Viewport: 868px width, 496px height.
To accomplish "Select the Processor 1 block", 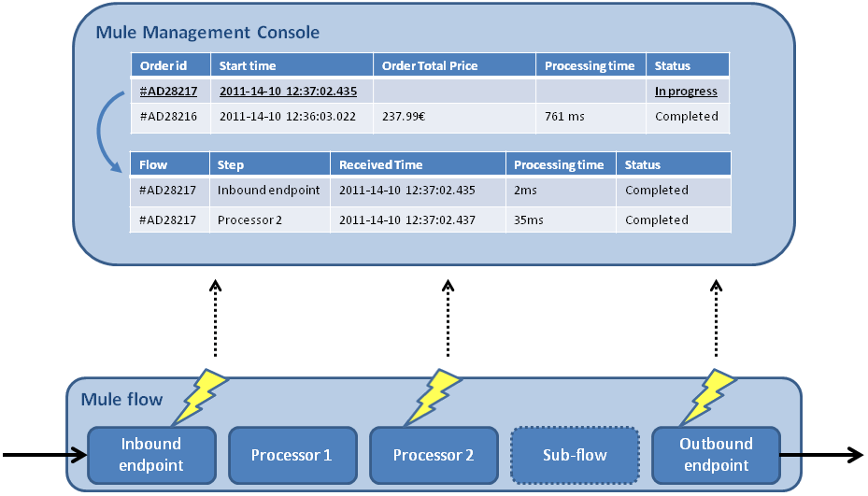I will [292, 456].
